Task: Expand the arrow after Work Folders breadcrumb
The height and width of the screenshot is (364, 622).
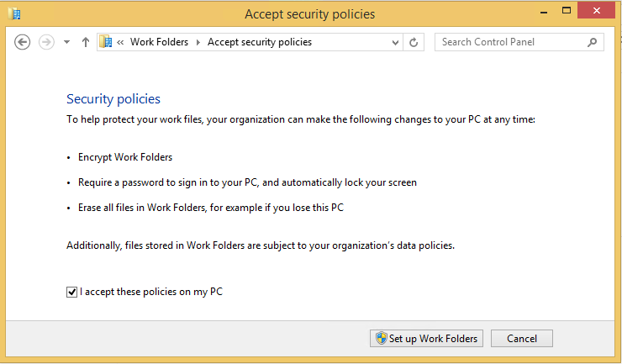Action: (198, 42)
